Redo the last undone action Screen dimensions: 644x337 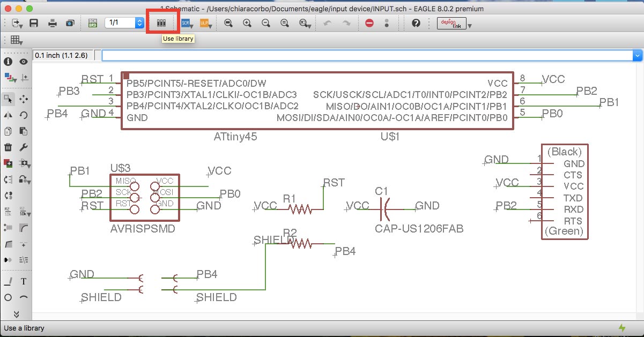click(346, 23)
